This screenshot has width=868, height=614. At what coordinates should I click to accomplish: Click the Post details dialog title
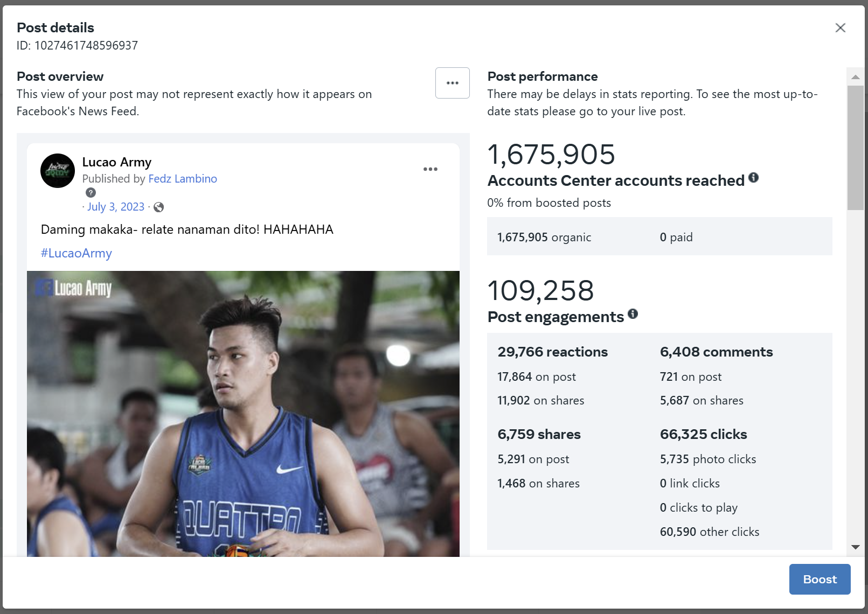(x=55, y=27)
